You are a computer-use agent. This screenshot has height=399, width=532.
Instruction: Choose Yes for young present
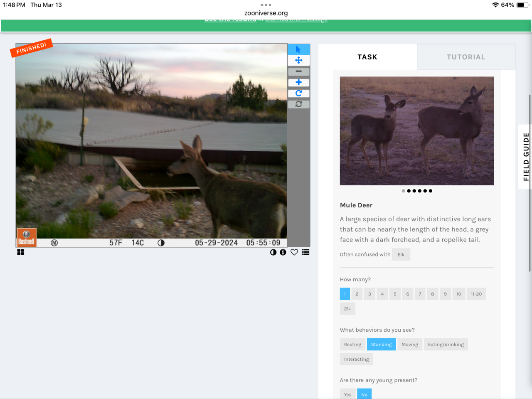[x=347, y=394]
